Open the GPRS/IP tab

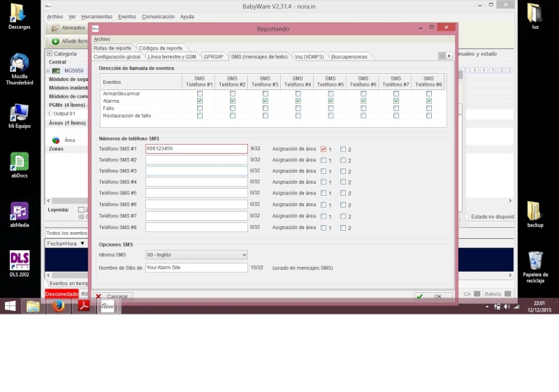pyautogui.click(x=214, y=57)
